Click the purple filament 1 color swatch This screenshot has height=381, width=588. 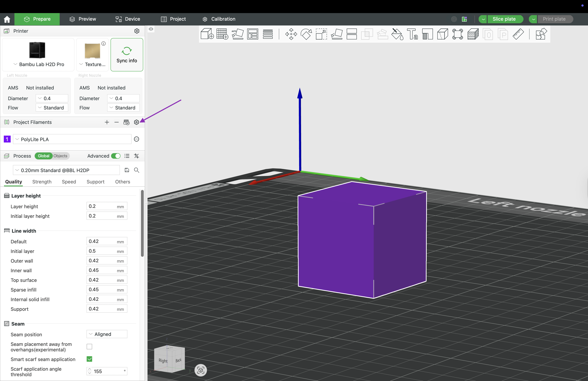tap(7, 139)
